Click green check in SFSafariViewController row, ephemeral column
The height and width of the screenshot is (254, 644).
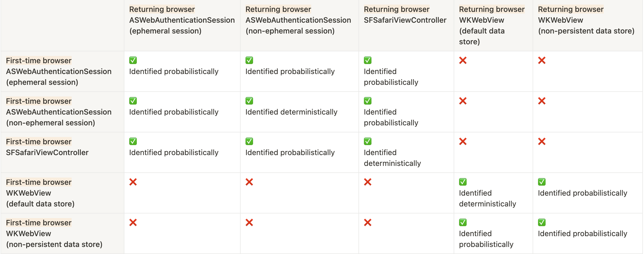pyautogui.click(x=133, y=141)
